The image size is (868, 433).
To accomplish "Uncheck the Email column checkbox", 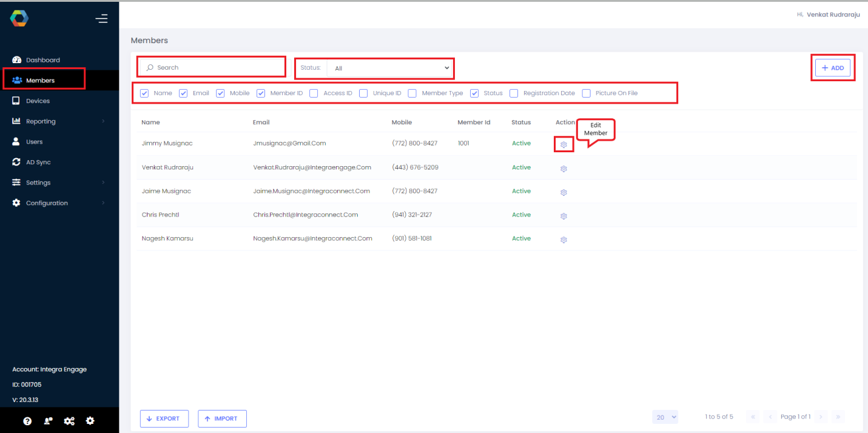I will click(183, 93).
